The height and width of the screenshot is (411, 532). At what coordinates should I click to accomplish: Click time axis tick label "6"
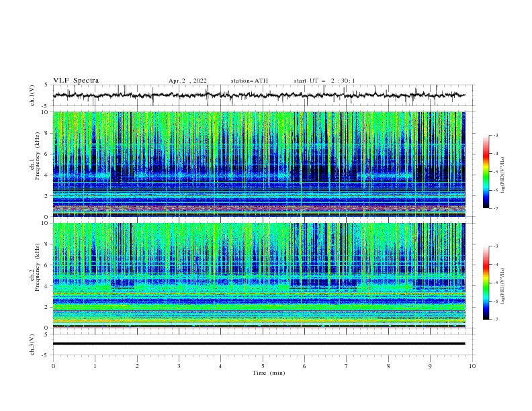tap(304, 366)
